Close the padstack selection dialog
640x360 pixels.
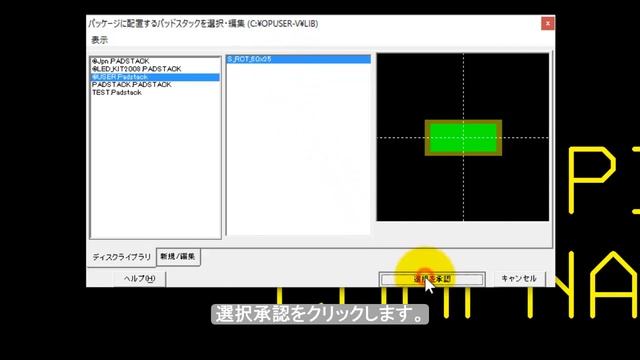pyautogui.click(x=547, y=24)
